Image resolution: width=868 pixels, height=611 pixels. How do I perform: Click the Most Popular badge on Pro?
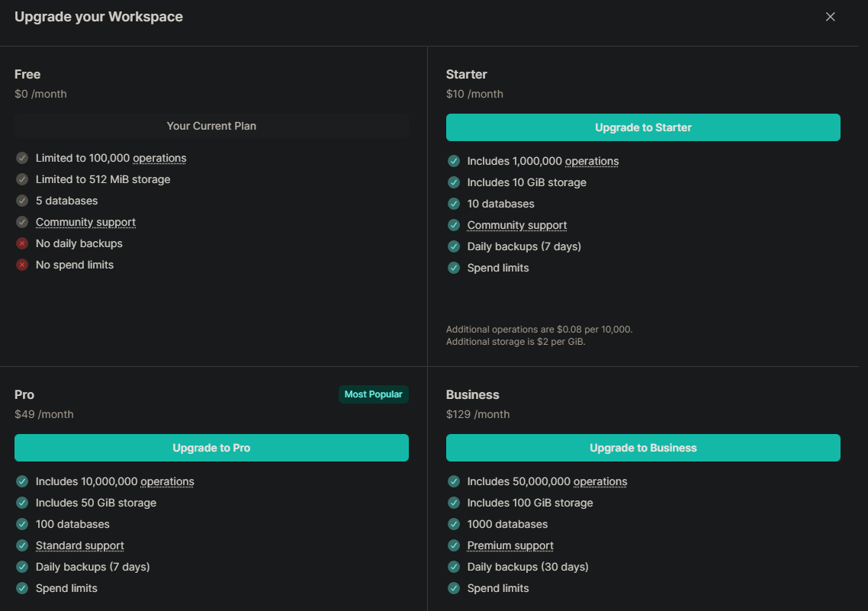click(373, 394)
